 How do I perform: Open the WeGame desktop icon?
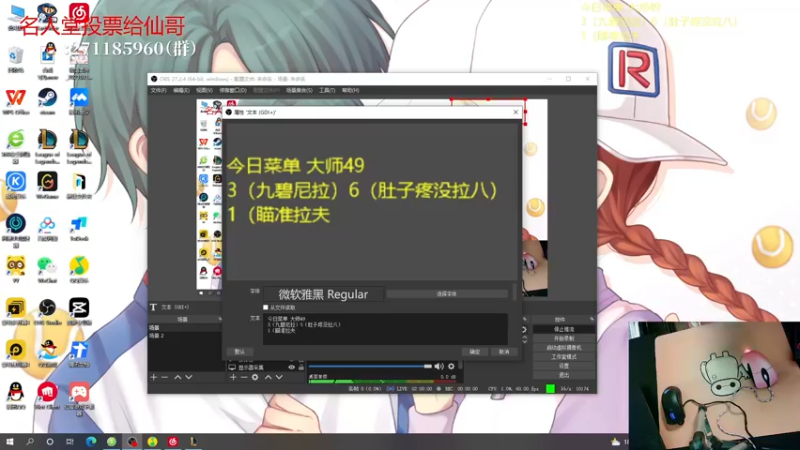[x=47, y=185]
